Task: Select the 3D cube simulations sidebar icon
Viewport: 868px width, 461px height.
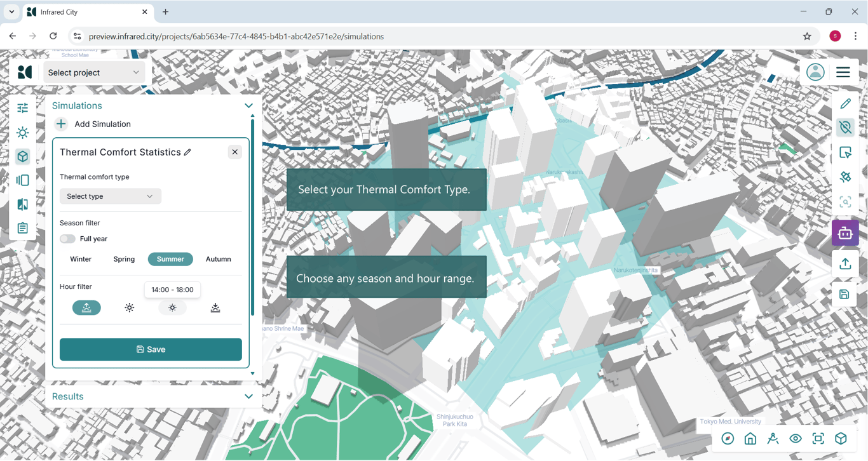Action: [23, 157]
